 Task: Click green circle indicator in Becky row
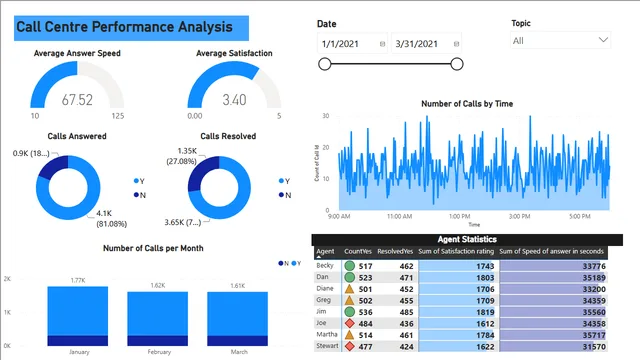349,266
